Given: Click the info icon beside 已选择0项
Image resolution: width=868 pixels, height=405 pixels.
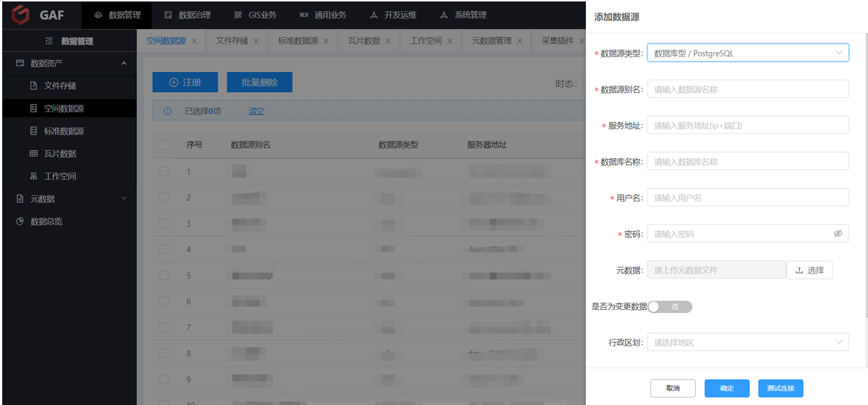Looking at the screenshot, I should pos(168,111).
